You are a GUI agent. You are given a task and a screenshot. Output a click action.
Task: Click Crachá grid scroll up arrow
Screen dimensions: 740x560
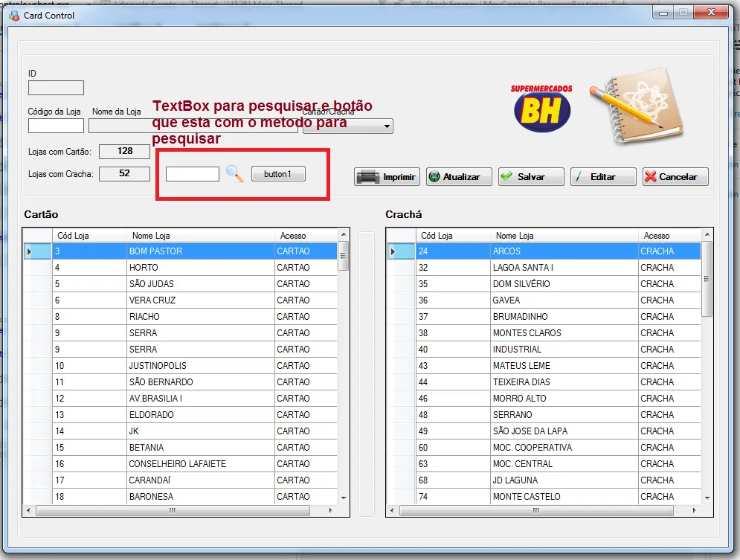tap(707, 234)
